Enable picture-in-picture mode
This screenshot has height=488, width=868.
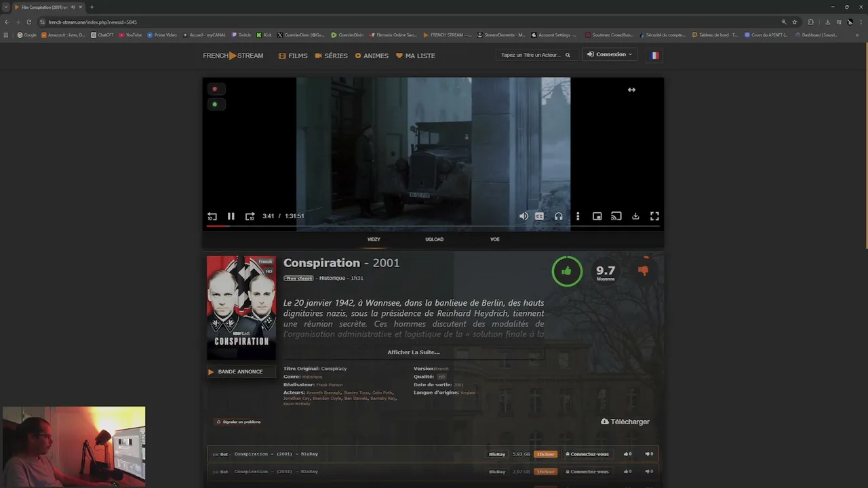597,216
